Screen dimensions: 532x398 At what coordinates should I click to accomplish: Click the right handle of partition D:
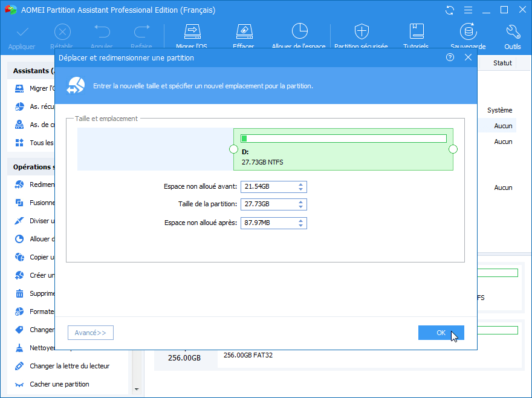pyautogui.click(x=453, y=149)
